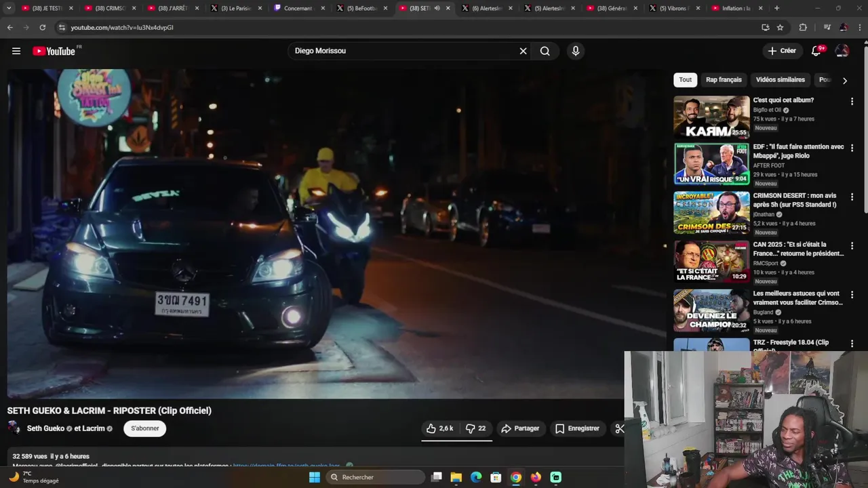
Task: View site information in address bar
Action: click(x=62, y=27)
